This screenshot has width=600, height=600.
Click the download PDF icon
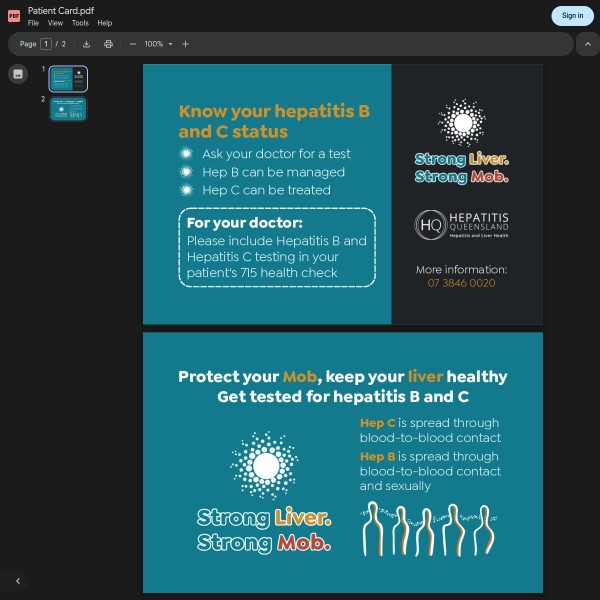[x=86, y=44]
